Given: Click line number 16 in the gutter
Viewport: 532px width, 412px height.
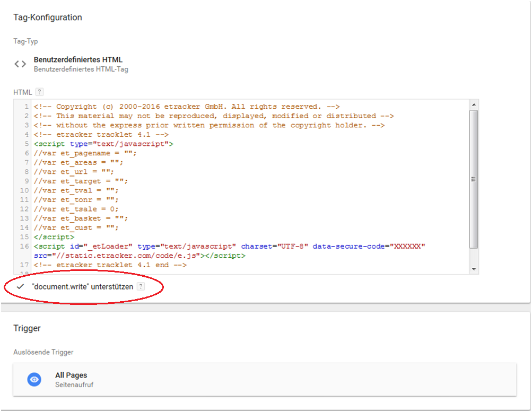Looking at the screenshot, I should coord(24,246).
